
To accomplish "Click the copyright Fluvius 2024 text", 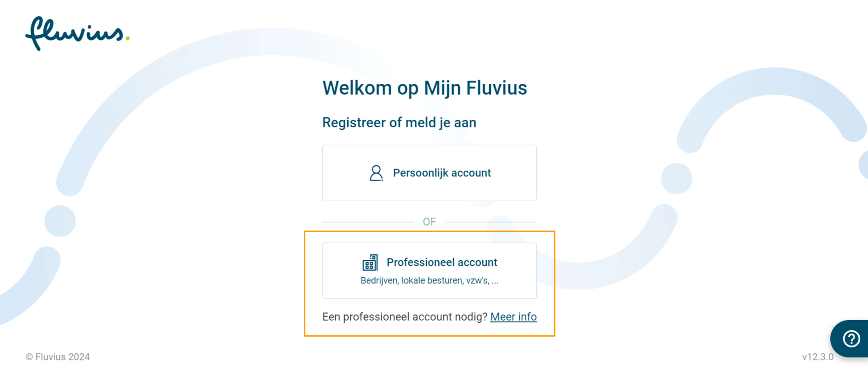I will pyautogui.click(x=58, y=356).
